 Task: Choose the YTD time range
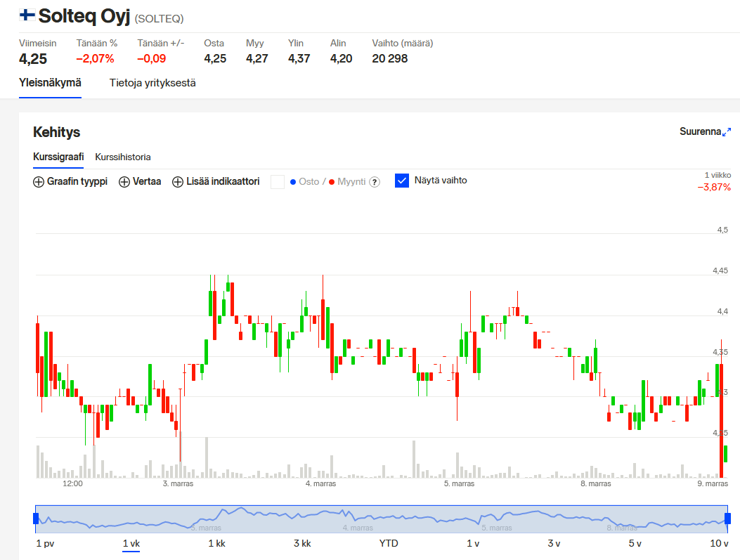click(x=389, y=543)
